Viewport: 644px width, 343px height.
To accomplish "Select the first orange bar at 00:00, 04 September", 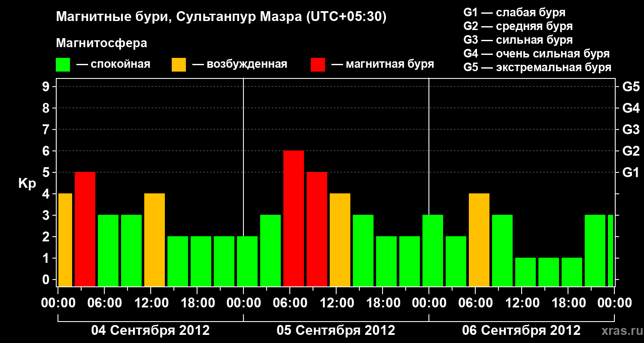I will click(x=65, y=240).
